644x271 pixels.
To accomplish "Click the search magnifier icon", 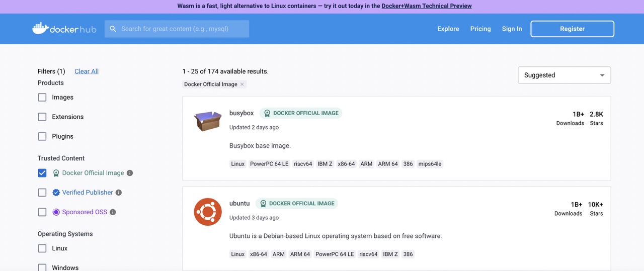I will click(113, 29).
